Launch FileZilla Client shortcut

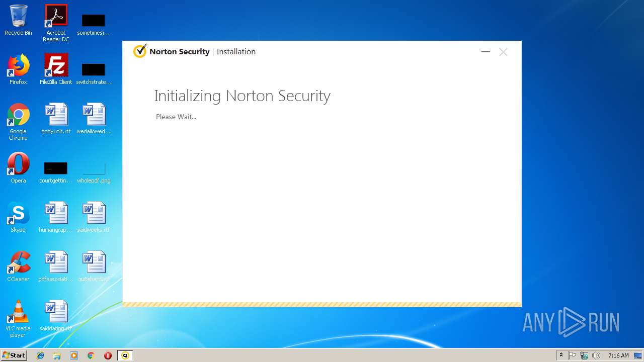pyautogui.click(x=56, y=69)
